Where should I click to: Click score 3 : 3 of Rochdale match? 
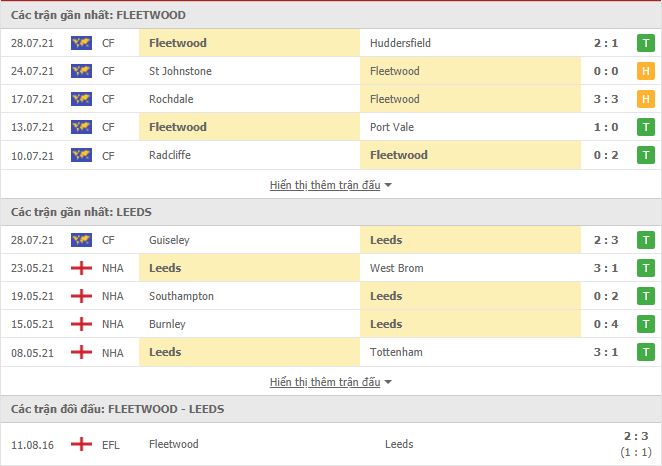(x=606, y=99)
